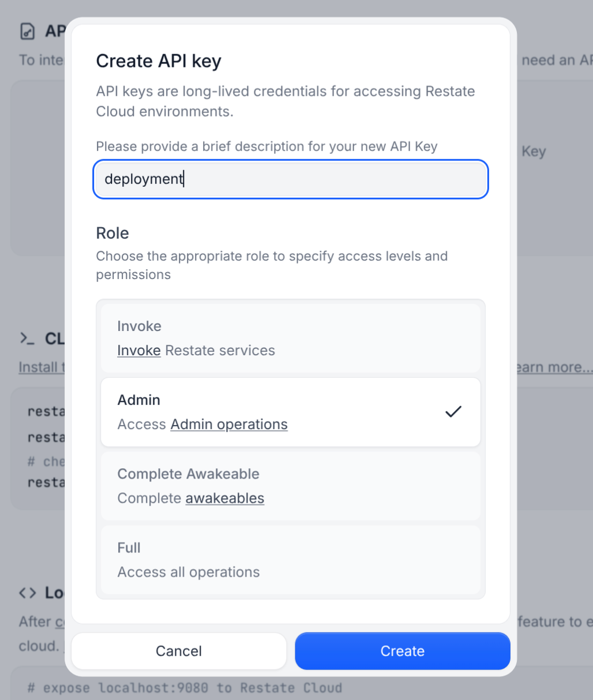593x700 pixels.
Task: Click the Create API key heading
Action: (x=159, y=61)
